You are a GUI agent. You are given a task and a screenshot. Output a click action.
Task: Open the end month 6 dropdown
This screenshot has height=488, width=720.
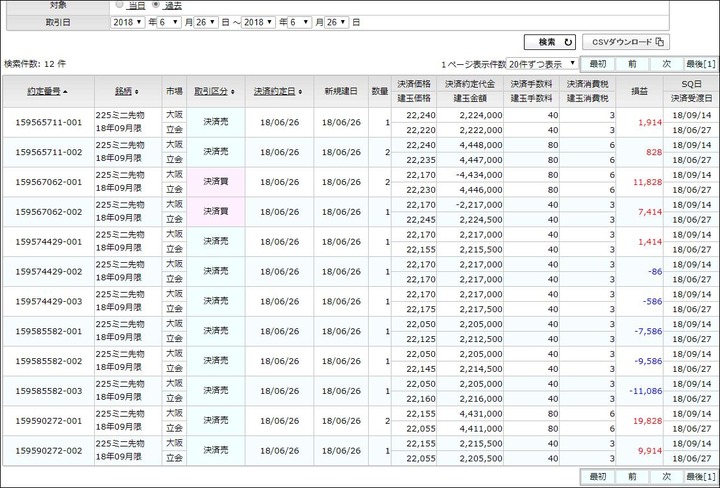pos(299,22)
